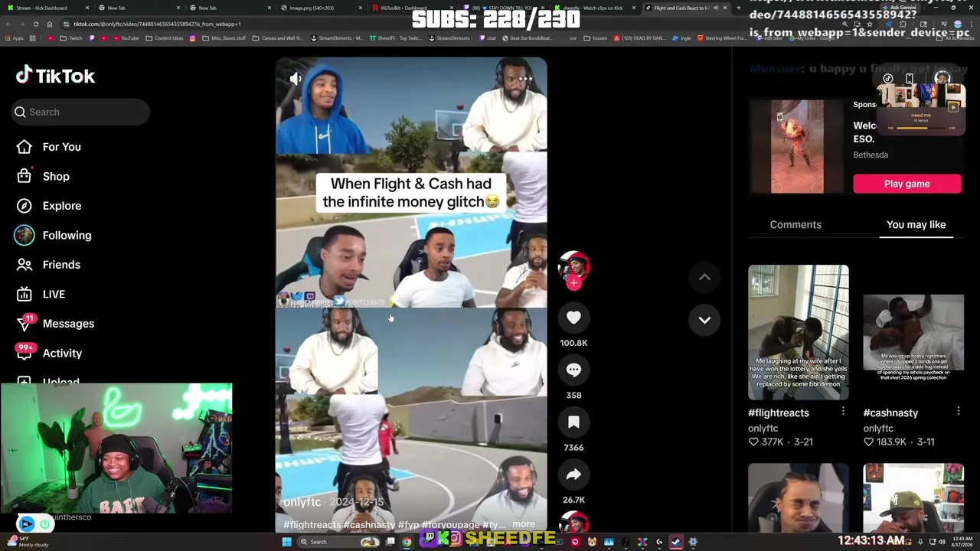Like the video with heart icon
Screen dimensions: 980x551
[x=573, y=318]
